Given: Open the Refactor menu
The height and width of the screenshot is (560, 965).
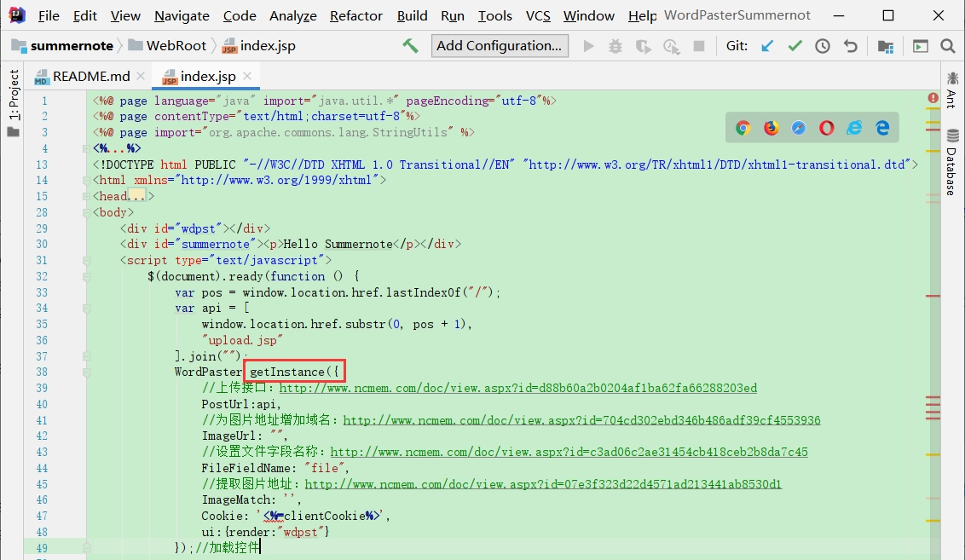Looking at the screenshot, I should click(x=356, y=15).
